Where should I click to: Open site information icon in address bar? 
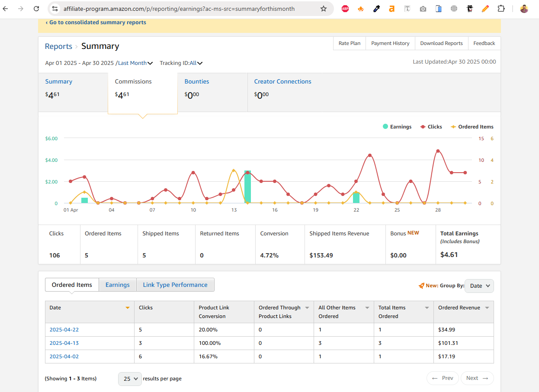coord(55,9)
